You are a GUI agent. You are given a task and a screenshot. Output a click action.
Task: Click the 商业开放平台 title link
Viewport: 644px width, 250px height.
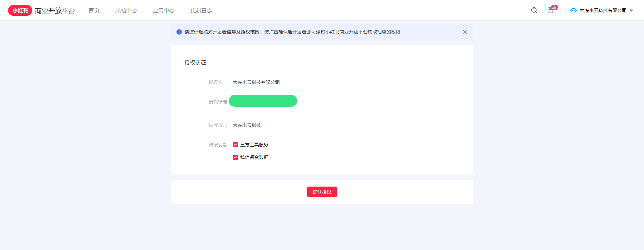tap(55, 11)
